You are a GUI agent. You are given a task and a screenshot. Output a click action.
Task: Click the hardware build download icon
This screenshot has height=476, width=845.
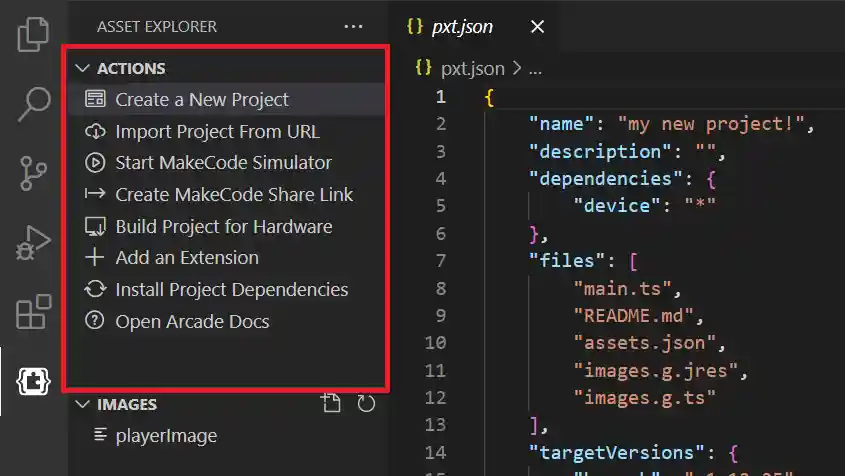[x=95, y=226]
